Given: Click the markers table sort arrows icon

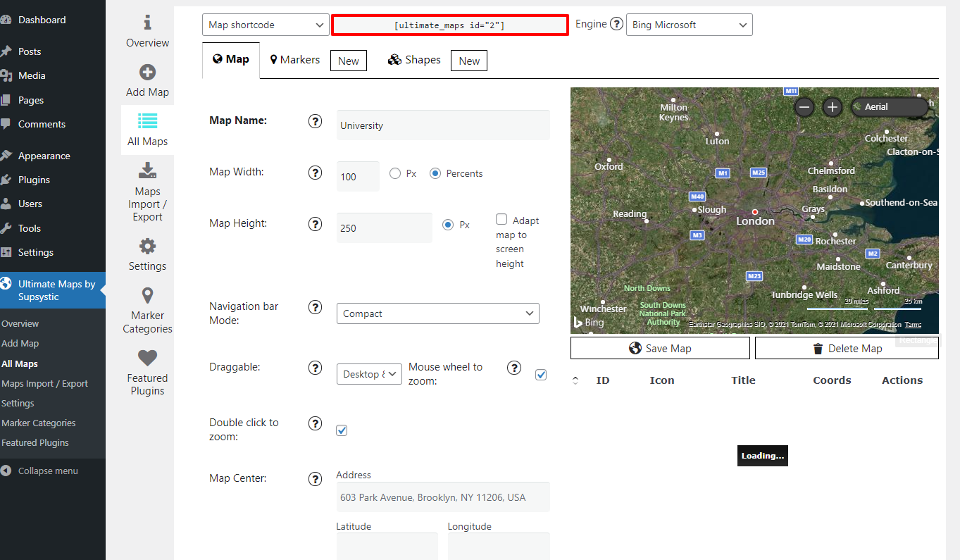Looking at the screenshot, I should click(575, 380).
